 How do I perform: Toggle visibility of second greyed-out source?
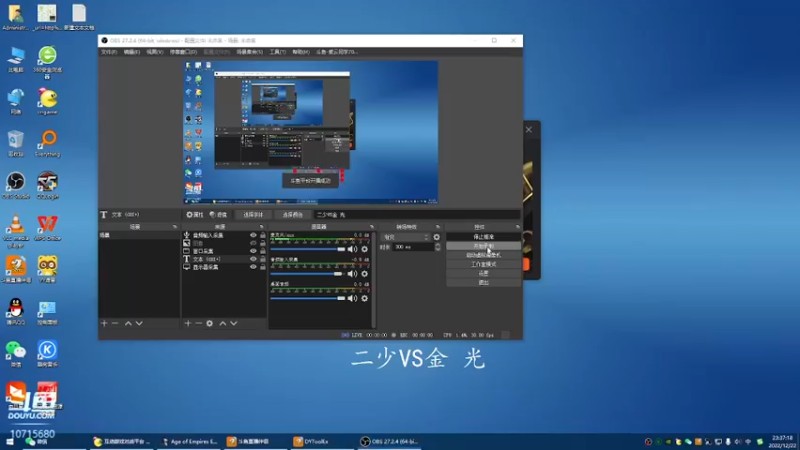click(x=253, y=243)
